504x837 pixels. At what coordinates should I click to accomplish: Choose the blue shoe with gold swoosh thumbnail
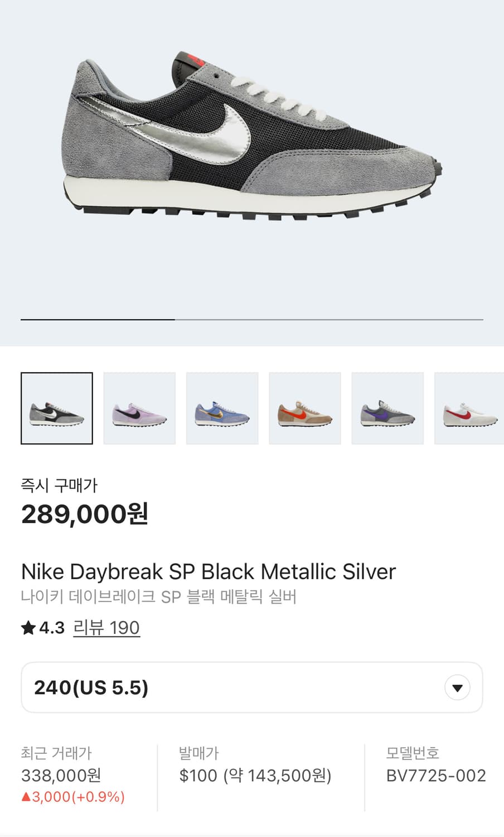coord(222,408)
